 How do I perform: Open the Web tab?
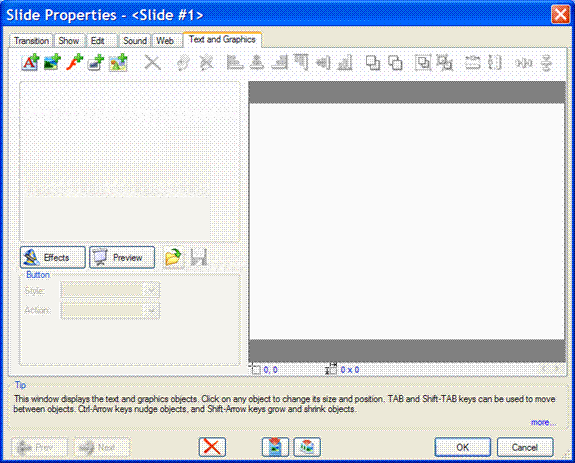[x=165, y=41]
